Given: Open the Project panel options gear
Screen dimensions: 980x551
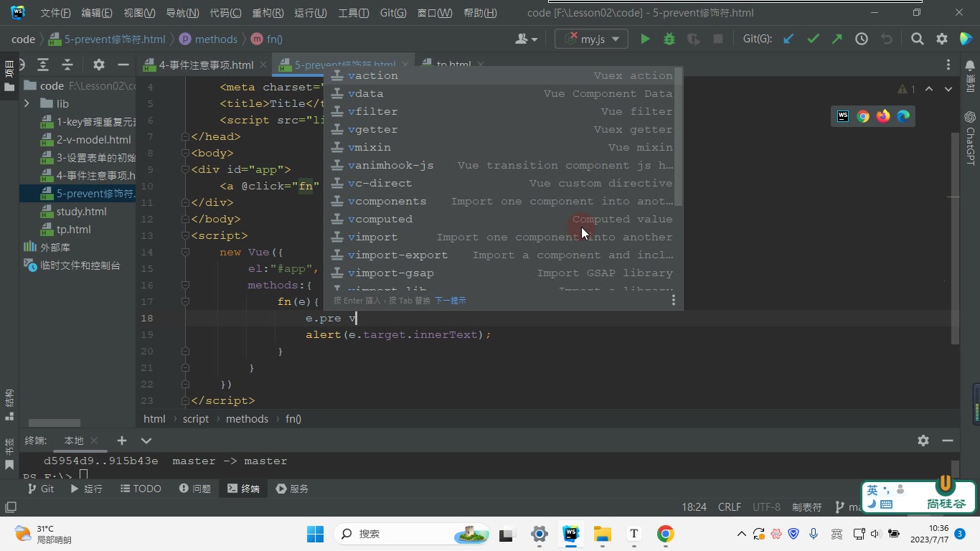Looking at the screenshot, I should click(x=99, y=65).
